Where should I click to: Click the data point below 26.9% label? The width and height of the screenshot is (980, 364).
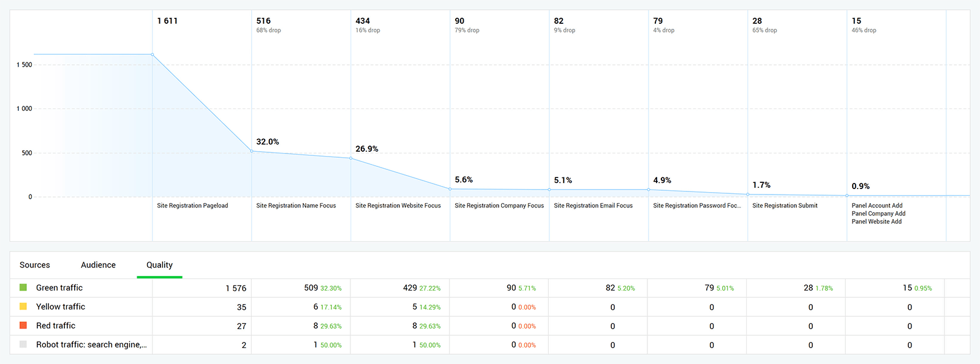[351, 158]
